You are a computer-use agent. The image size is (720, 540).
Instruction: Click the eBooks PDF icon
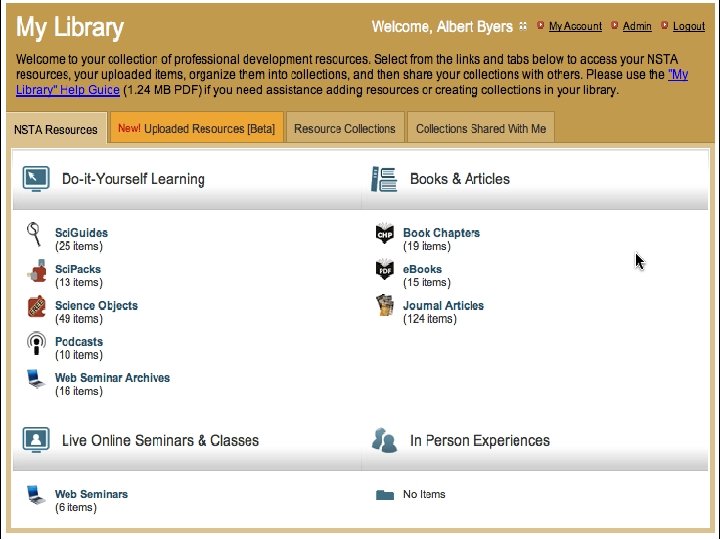[x=385, y=270]
